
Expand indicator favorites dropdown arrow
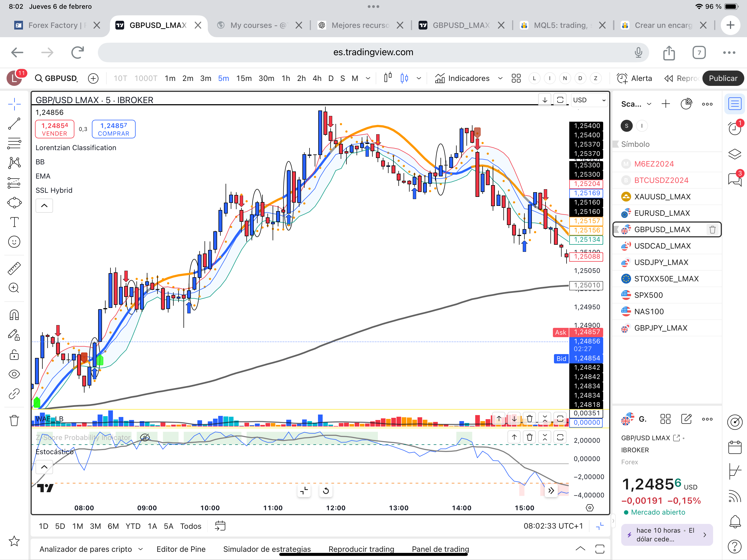click(x=500, y=78)
